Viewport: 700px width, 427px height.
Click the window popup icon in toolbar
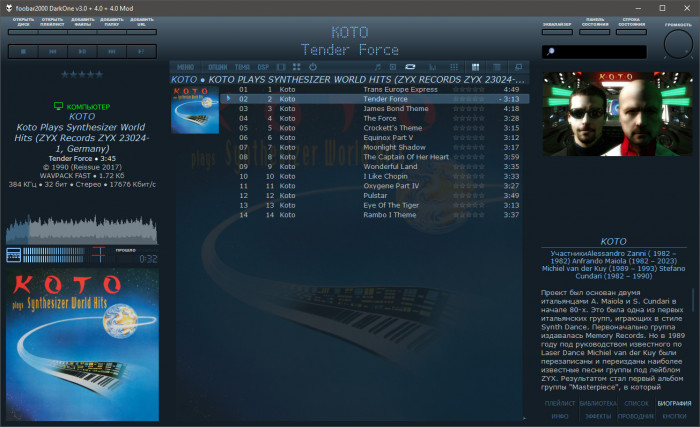(x=518, y=67)
